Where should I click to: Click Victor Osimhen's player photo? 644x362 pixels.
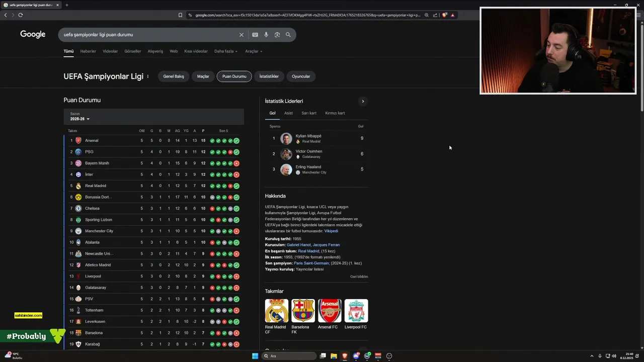[x=286, y=154]
